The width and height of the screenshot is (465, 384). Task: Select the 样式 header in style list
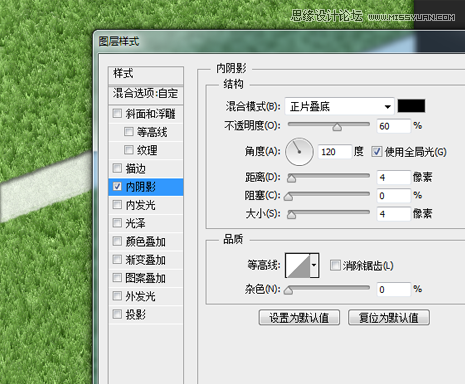click(x=146, y=75)
